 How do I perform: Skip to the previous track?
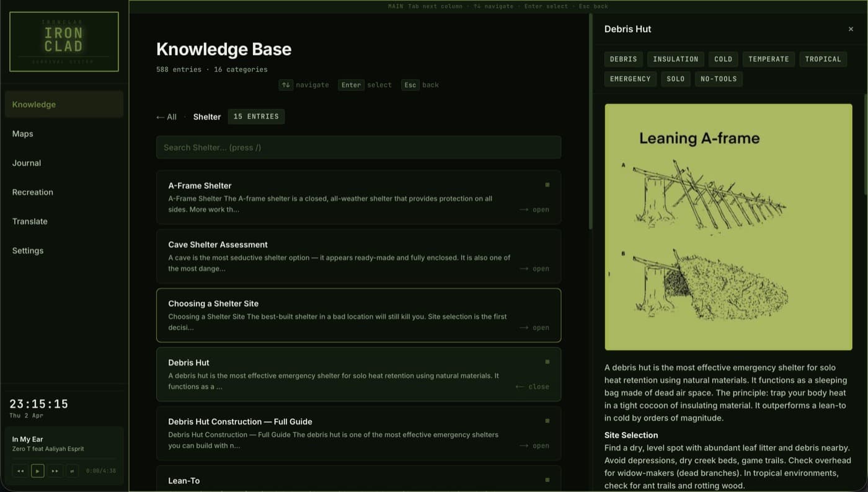20,471
